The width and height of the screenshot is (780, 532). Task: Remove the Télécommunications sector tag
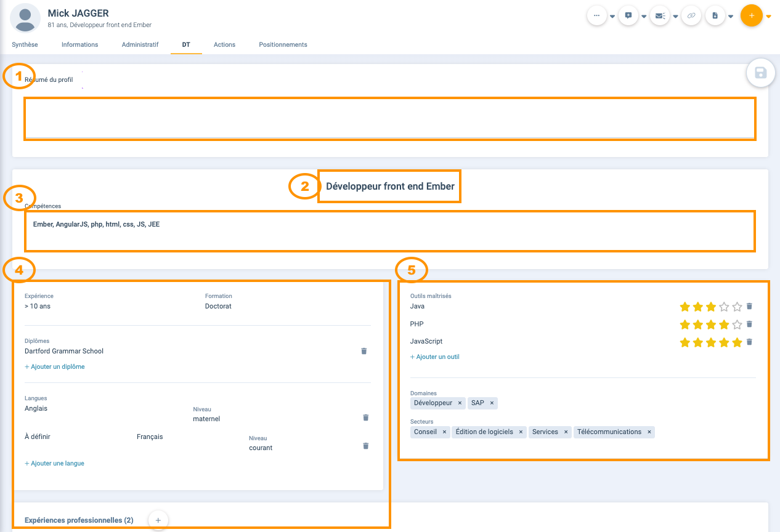tap(649, 432)
